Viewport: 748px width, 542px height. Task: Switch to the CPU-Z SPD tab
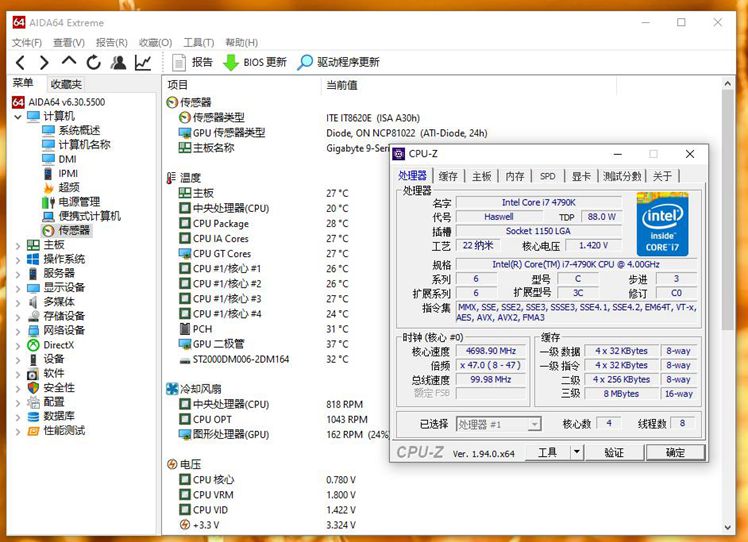548,176
